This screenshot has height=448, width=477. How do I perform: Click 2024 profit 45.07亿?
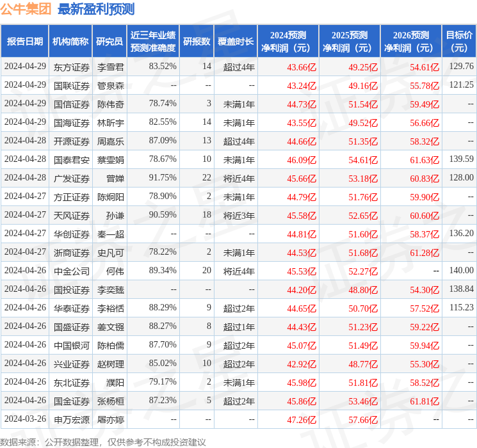[x=302, y=346]
